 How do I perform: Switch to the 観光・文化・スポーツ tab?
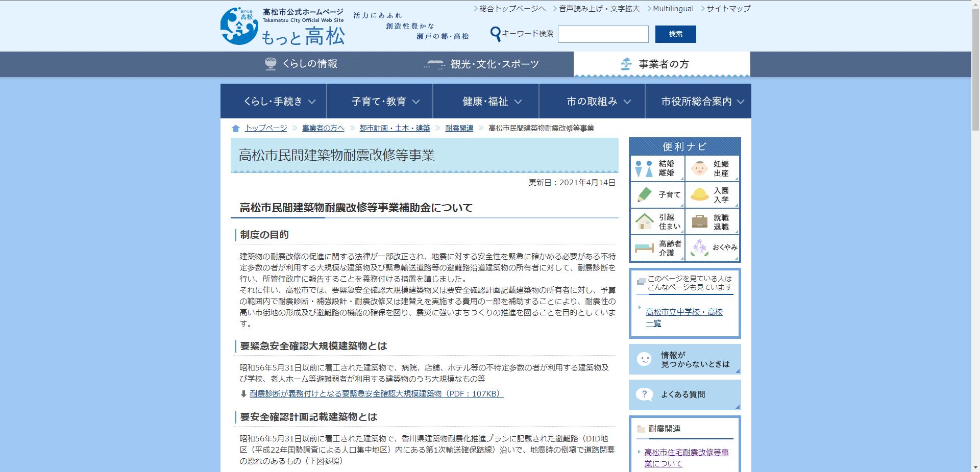tap(482, 64)
